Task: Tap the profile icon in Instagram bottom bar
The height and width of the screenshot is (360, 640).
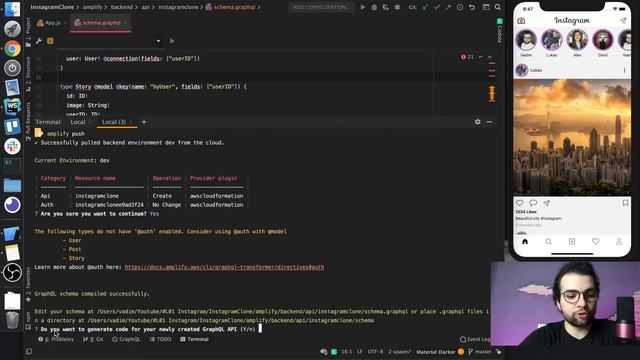Action: tap(619, 242)
